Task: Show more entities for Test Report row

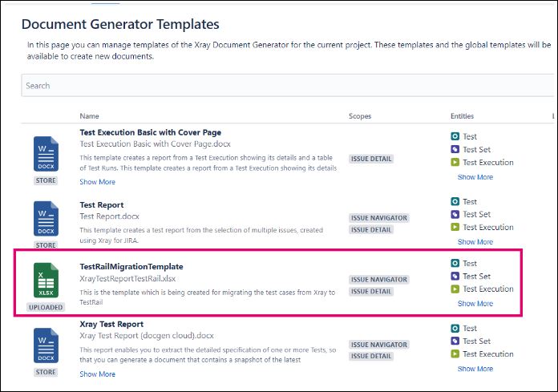Action: [475, 242]
